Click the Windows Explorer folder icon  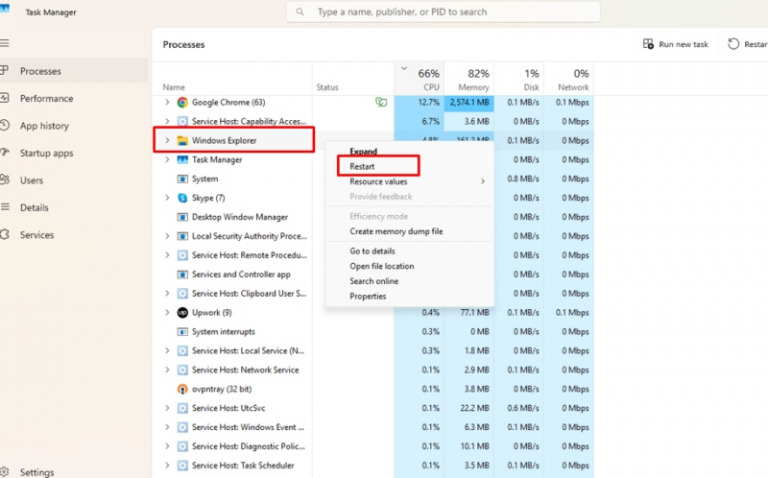182,141
